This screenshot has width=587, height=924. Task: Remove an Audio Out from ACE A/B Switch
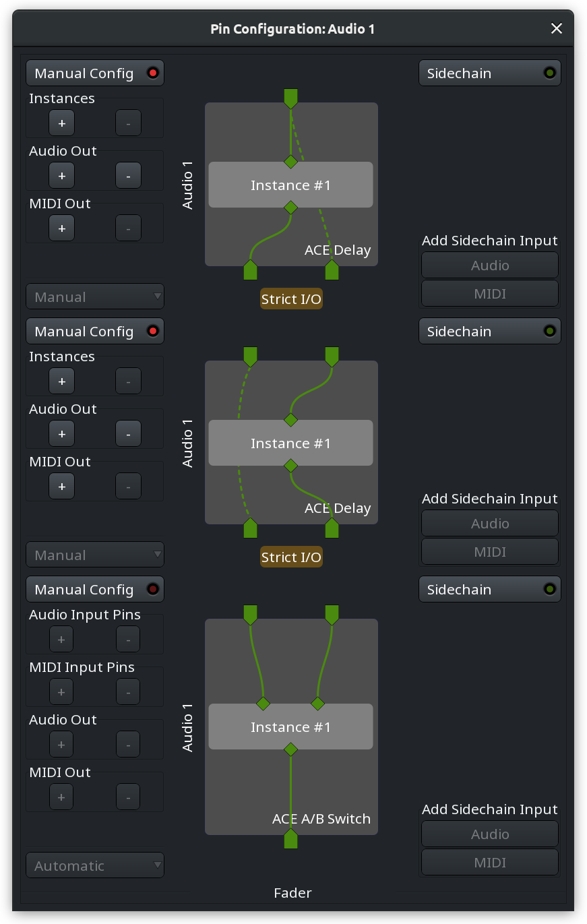pos(128,745)
